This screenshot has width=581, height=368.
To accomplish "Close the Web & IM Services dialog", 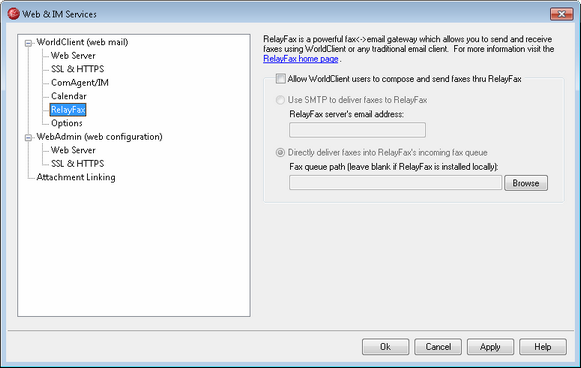I will click(561, 14).
